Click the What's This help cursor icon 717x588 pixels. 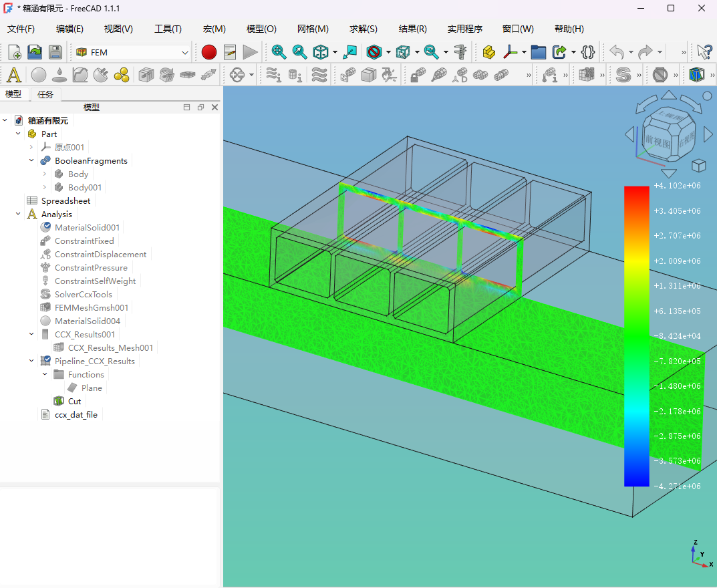pos(704,52)
